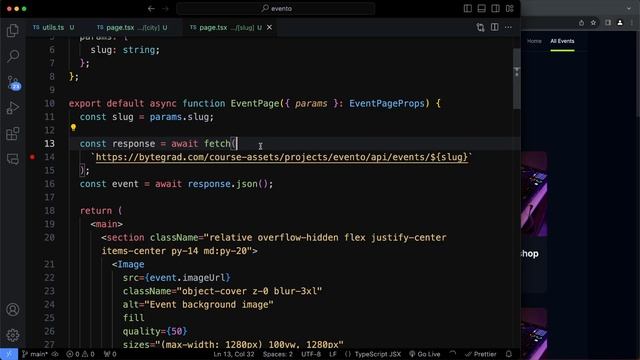Click the lightbulb code action icon

click(x=73, y=127)
